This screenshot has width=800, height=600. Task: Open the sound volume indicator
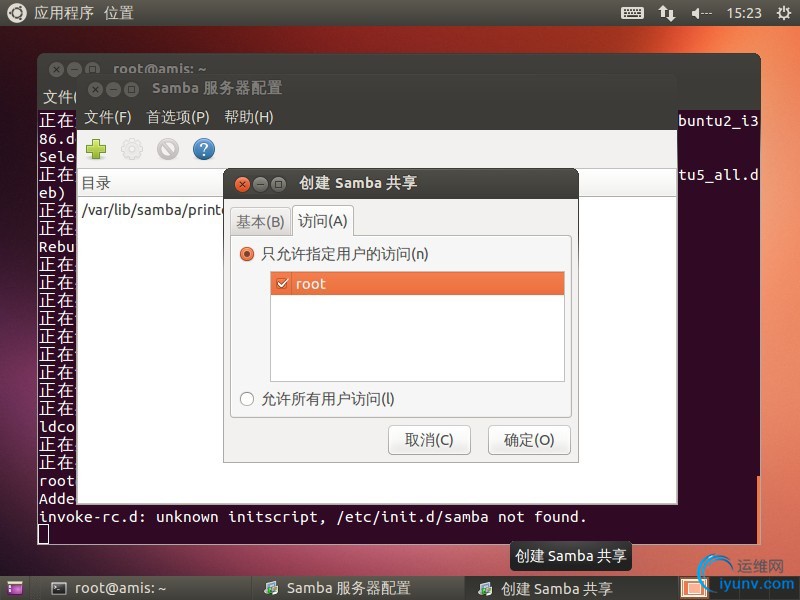pos(701,13)
